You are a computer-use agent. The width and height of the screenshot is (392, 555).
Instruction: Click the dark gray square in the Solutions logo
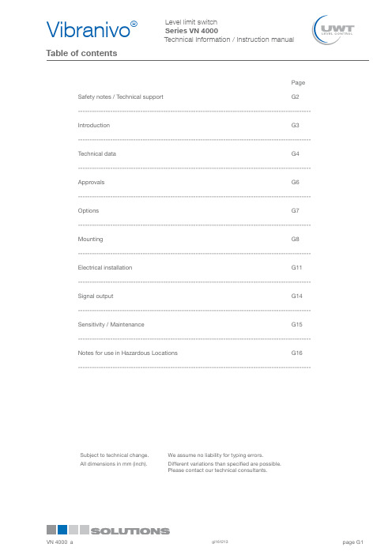(51, 530)
